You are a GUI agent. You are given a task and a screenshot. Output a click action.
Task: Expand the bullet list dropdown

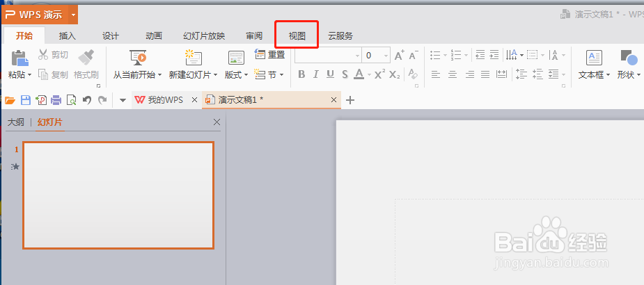pyautogui.click(x=445, y=55)
